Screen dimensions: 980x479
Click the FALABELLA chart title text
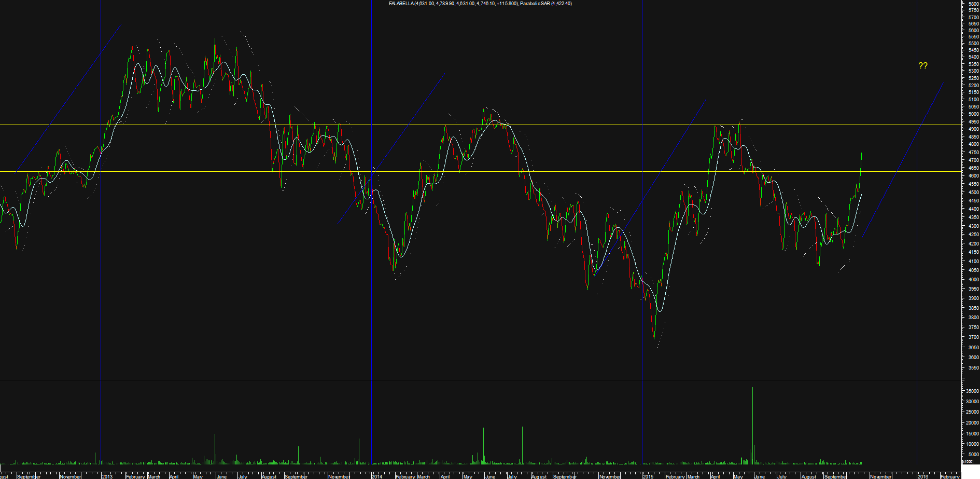pyautogui.click(x=401, y=4)
